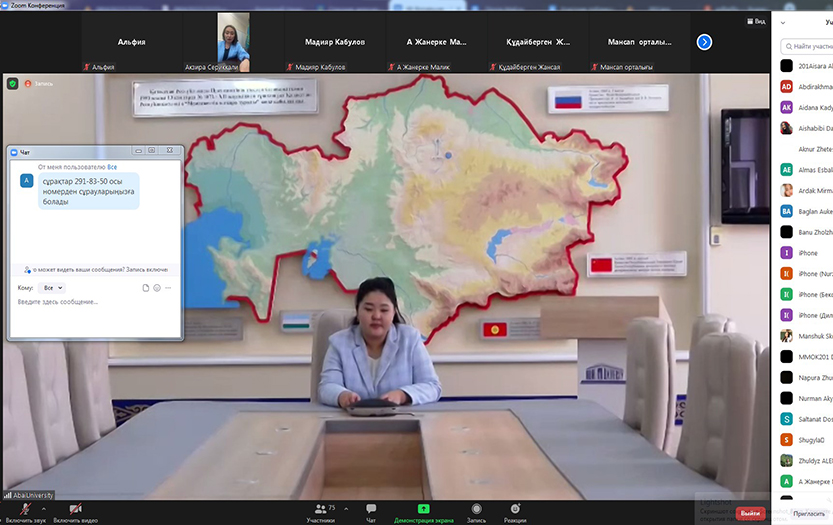Screen dimensions: 833x525
Task: Click the green encryption shield icon
Action: click(x=12, y=83)
